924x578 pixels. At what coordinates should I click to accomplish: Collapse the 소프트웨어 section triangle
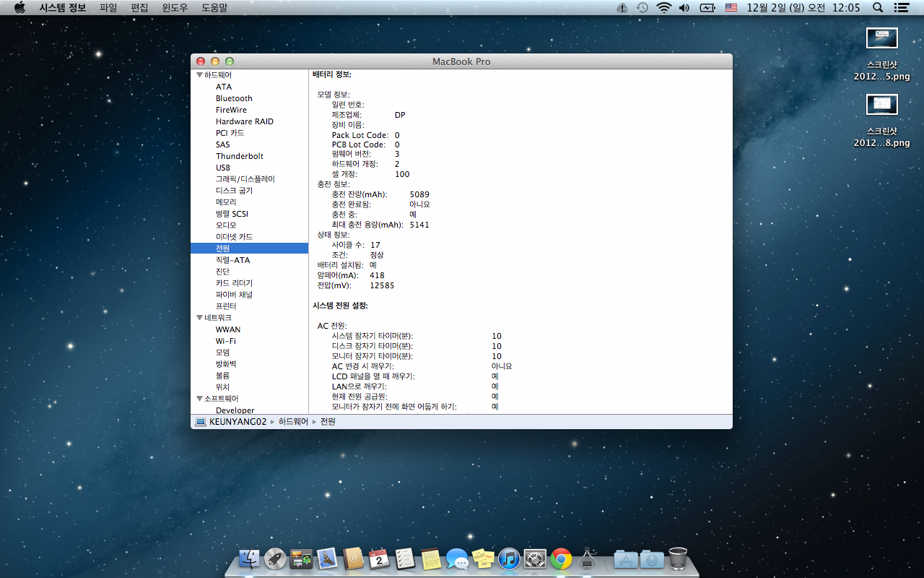199,399
